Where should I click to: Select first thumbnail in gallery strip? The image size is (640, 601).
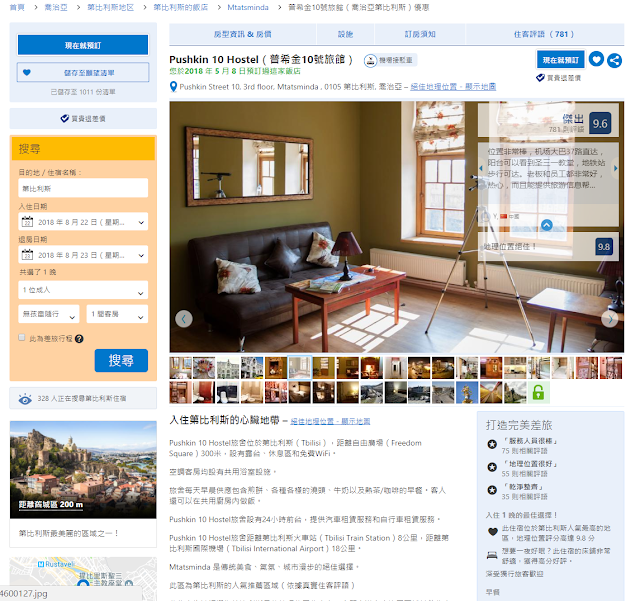click(x=180, y=368)
